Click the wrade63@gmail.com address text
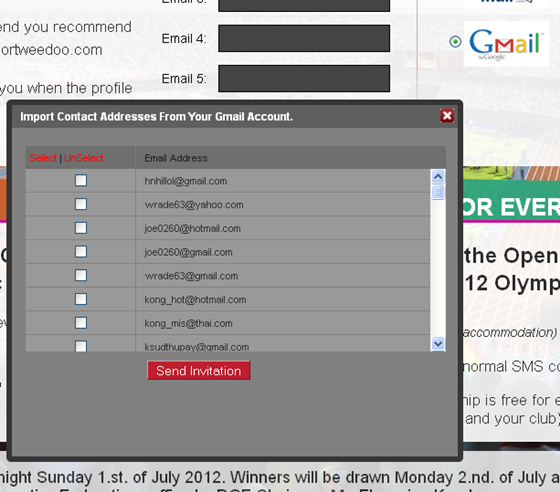The height and width of the screenshot is (492, 560). click(191, 276)
